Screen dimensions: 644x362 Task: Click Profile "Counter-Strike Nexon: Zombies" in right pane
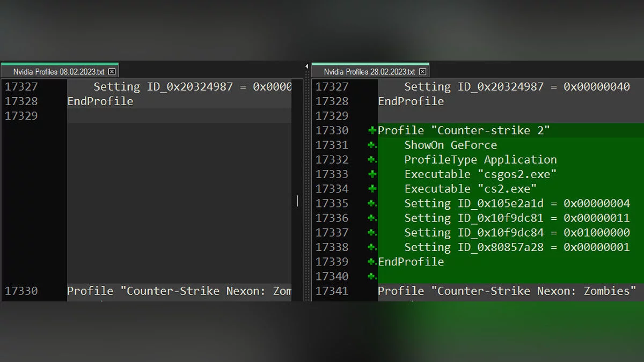(x=507, y=291)
